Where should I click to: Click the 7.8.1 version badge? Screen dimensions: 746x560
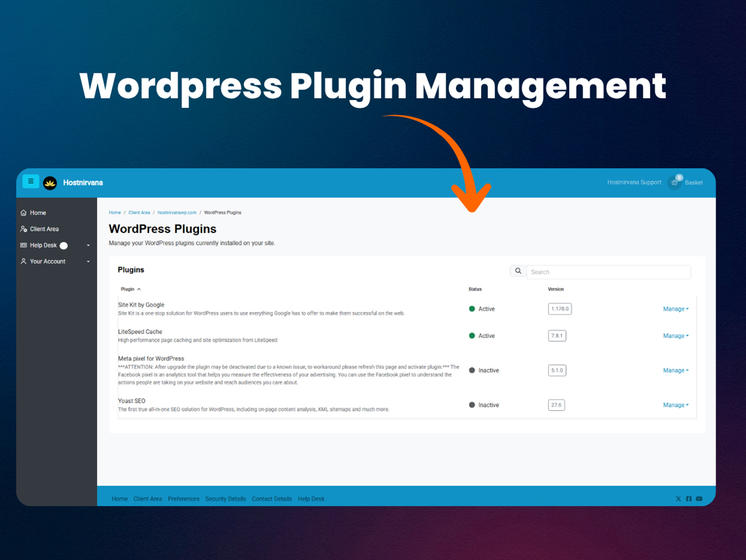coord(557,336)
